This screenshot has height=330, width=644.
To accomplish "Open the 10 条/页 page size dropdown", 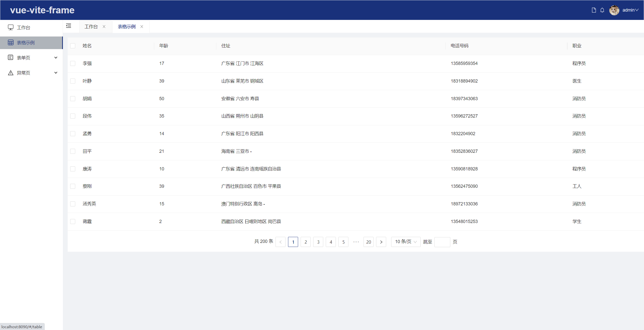I will [x=406, y=242].
